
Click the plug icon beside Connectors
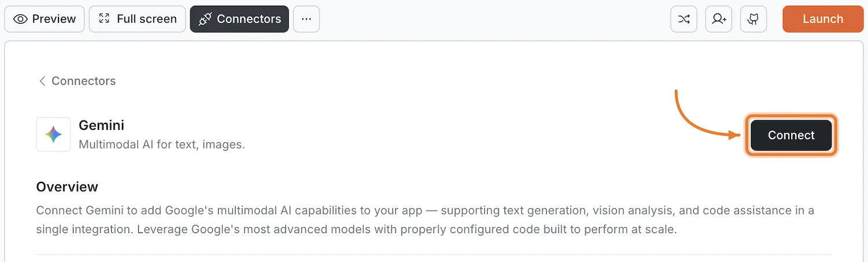click(205, 19)
